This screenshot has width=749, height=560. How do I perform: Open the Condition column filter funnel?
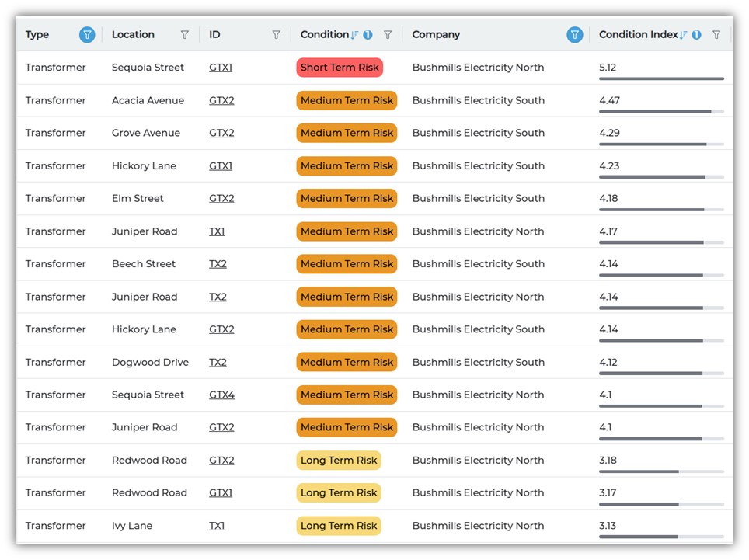click(x=388, y=35)
